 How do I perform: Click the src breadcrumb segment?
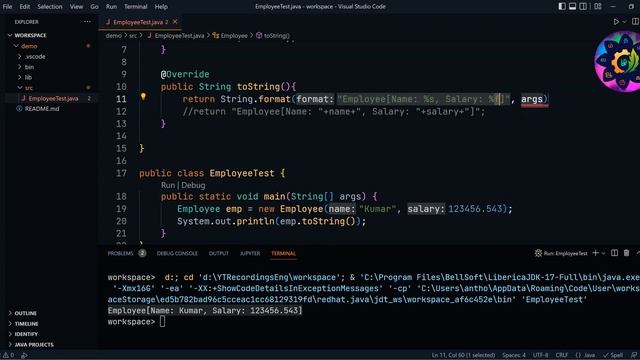[x=133, y=36]
